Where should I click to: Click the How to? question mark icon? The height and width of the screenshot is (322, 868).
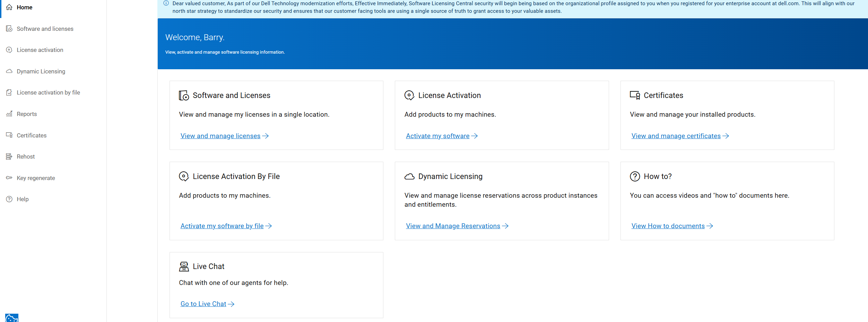tap(634, 176)
